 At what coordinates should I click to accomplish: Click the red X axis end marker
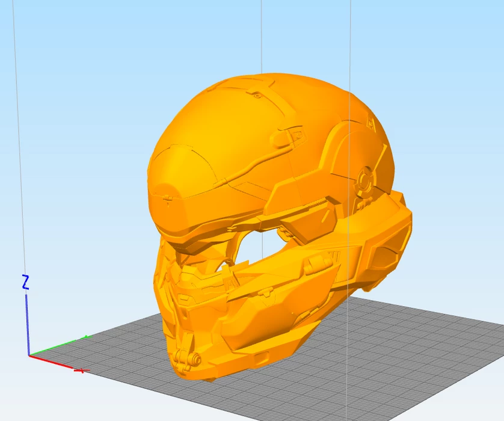[81, 370]
